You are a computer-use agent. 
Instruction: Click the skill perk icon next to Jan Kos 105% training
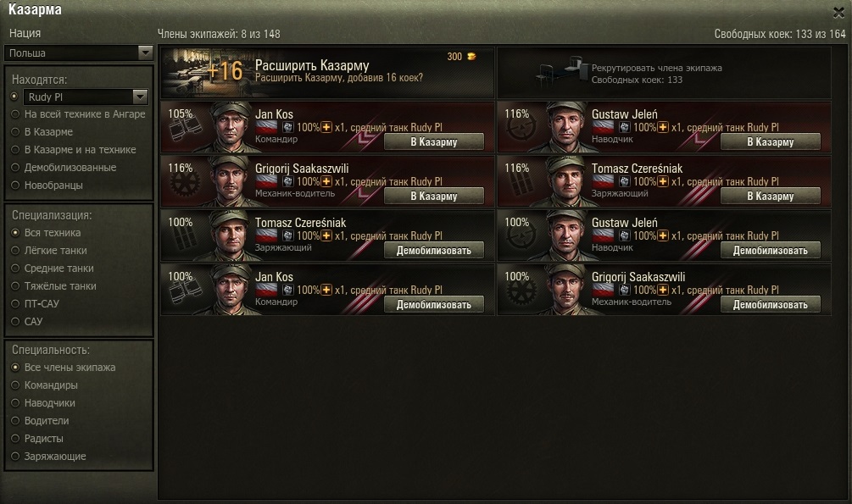pyautogui.click(x=288, y=128)
